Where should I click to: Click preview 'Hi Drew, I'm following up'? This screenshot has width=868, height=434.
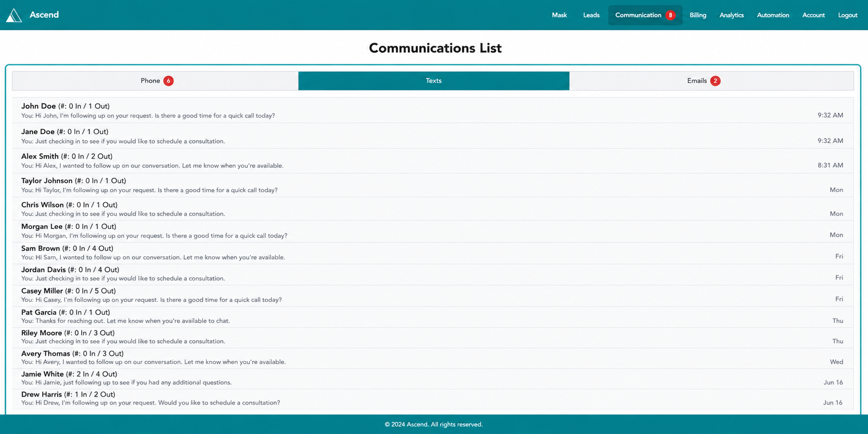[x=151, y=403]
